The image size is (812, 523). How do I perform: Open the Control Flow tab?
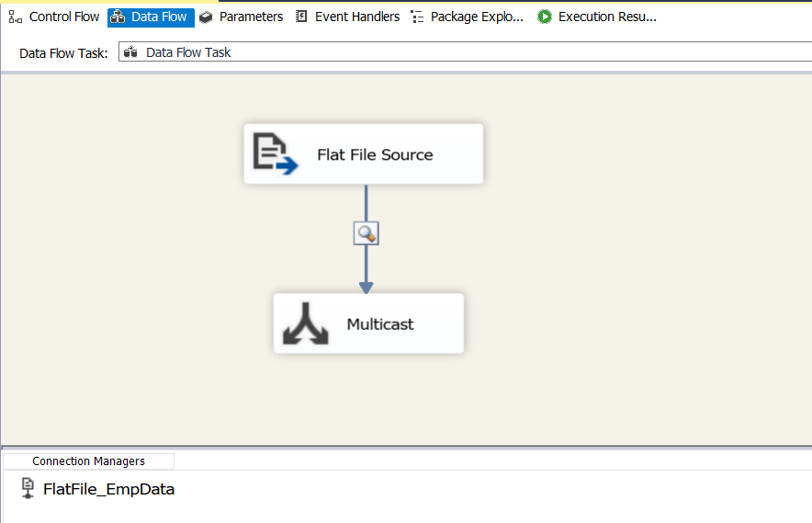pyautogui.click(x=54, y=17)
